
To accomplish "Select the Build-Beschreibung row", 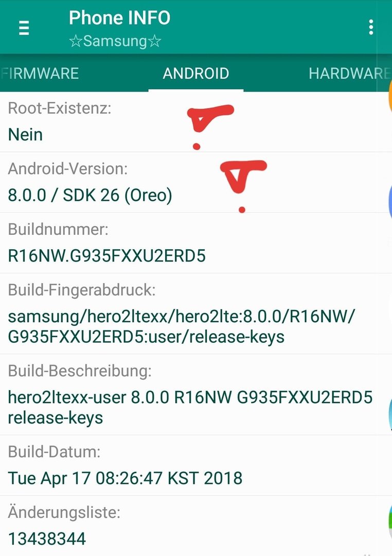I will coord(196,394).
